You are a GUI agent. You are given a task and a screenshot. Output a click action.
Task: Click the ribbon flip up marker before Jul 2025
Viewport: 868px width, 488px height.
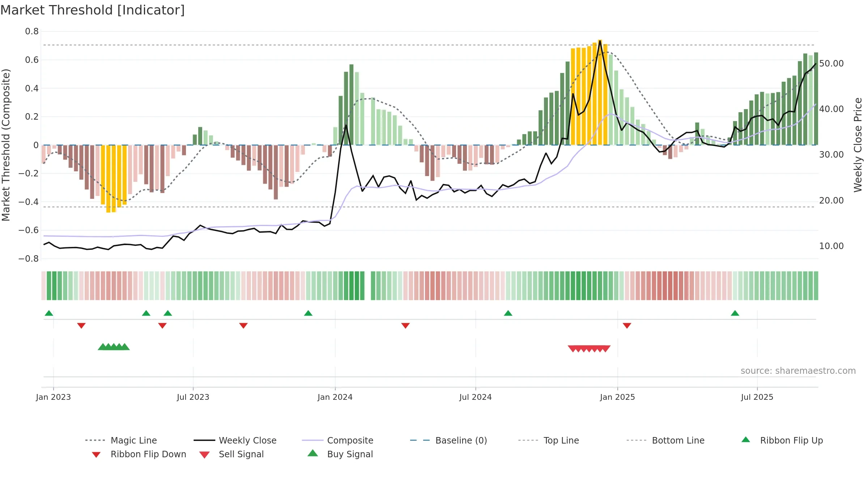[735, 313]
